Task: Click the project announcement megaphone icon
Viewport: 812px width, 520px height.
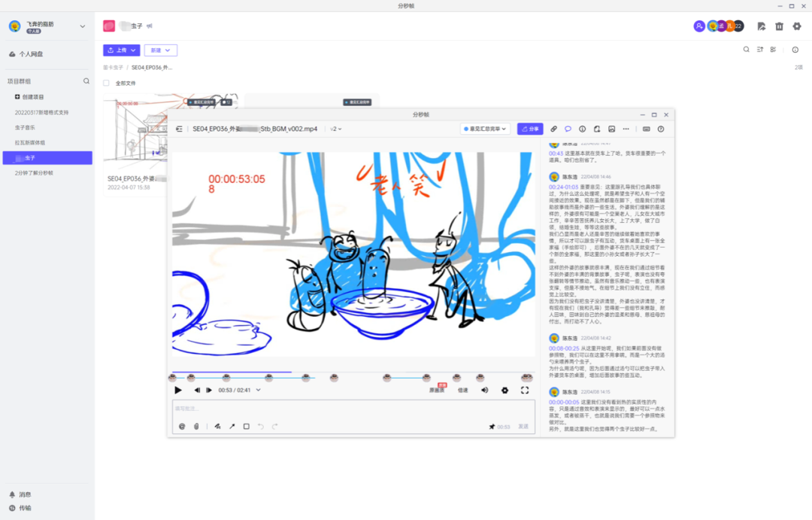Action: (150, 26)
